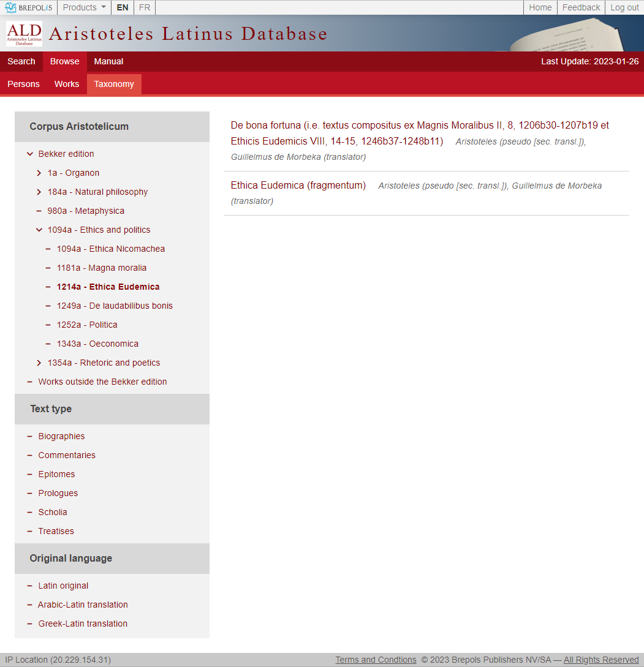The width and height of the screenshot is (644, 667).
Task: Collapse 1094a - Ethics and politics
Action: (x=39, y=229)
